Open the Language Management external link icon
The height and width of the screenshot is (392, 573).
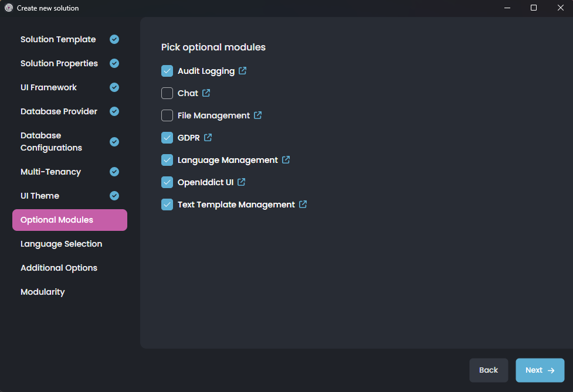pos(286,159)
